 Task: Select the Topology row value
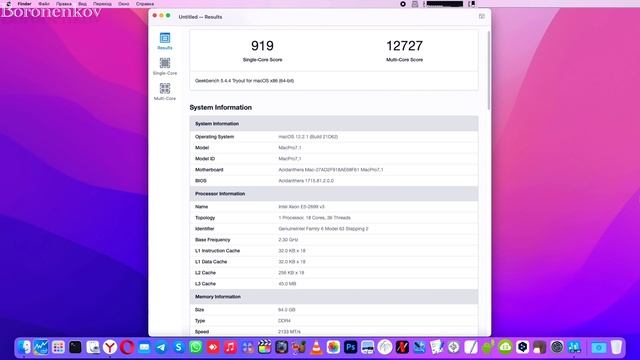coord(314,218)
